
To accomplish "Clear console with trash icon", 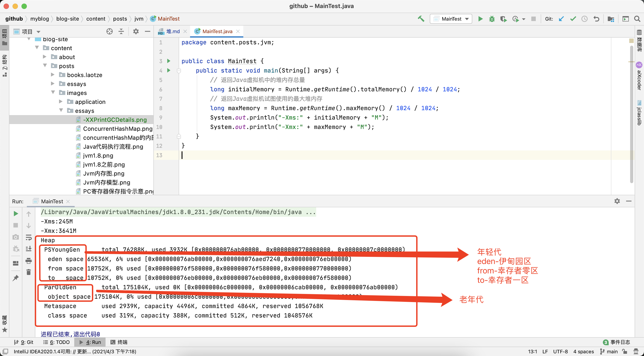I will point(28,272).
